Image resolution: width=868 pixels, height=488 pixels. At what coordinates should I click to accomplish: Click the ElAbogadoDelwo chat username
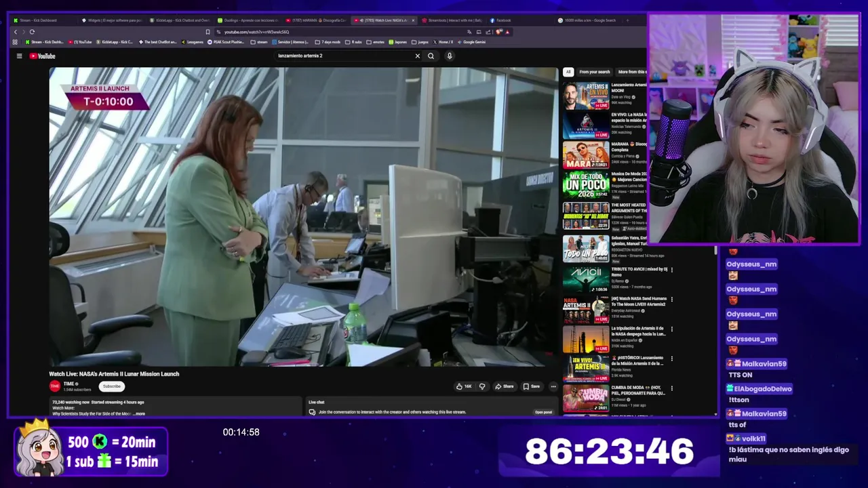tap(763, 389)
